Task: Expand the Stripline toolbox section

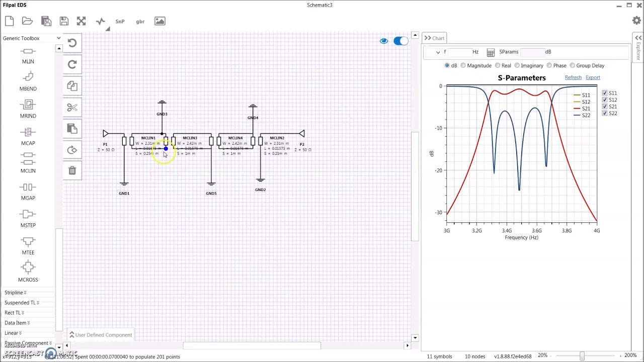Action: (16, 293)
